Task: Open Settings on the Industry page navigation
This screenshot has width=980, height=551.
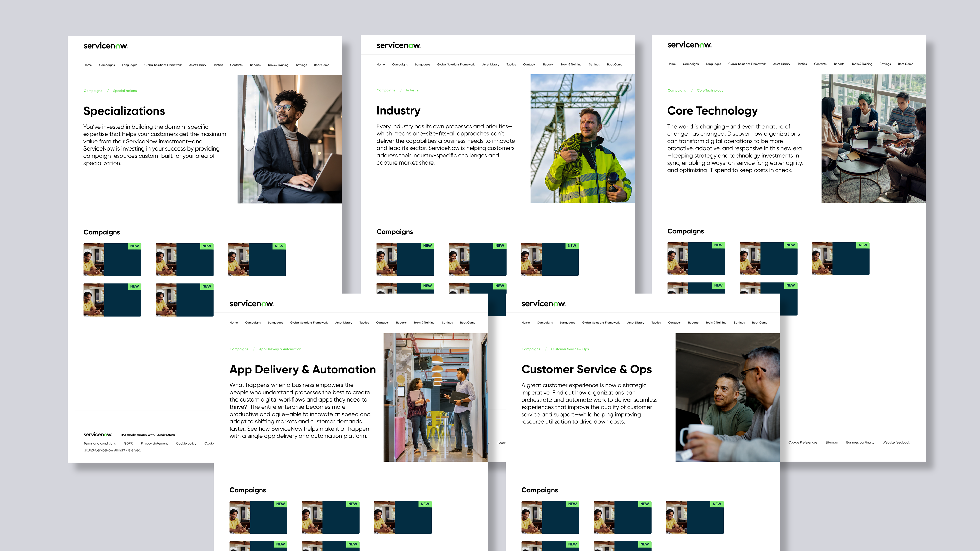Action: [x=594, y=65]
